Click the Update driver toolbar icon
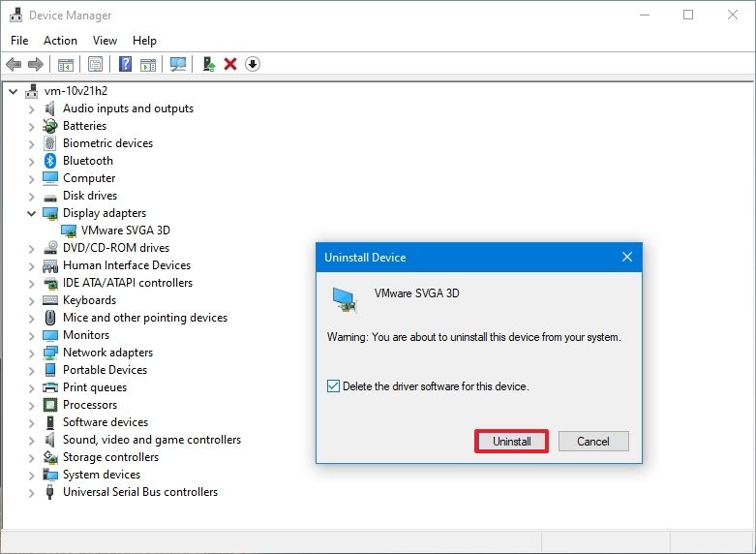Image resolution: width=756 pixels, height=554 pixels. point(209,64)
